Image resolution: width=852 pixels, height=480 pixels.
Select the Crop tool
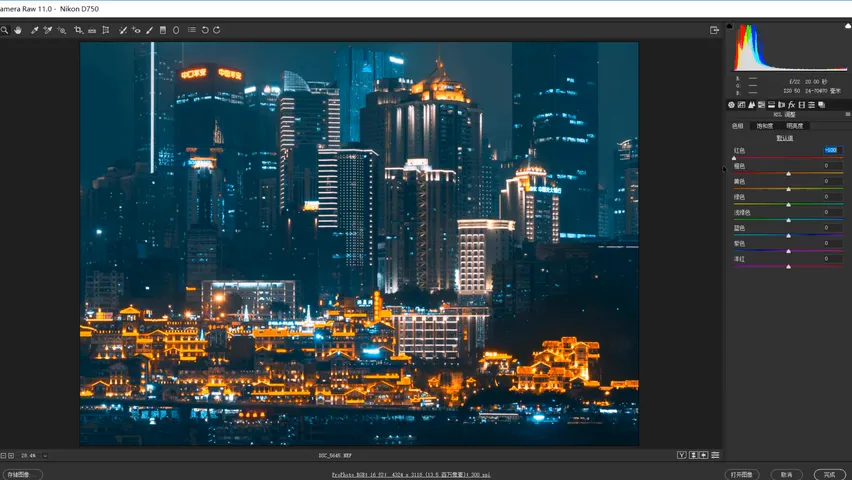point(78,30)
